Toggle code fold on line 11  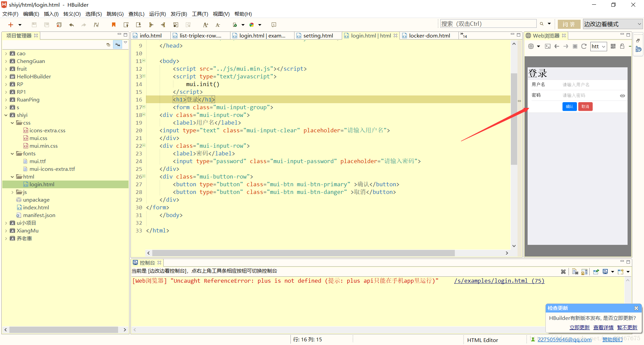(144, 61)
